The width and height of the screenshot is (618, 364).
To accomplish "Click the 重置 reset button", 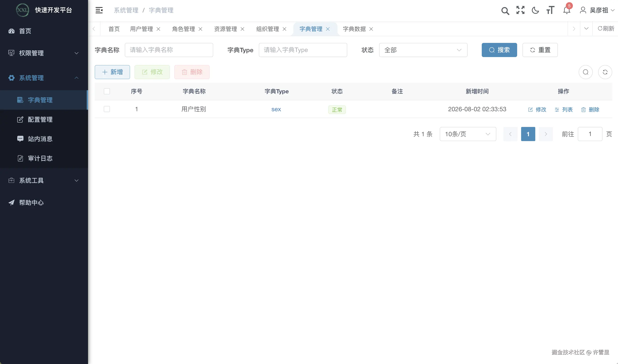I will pyautogui.click(x=540, y=50).
